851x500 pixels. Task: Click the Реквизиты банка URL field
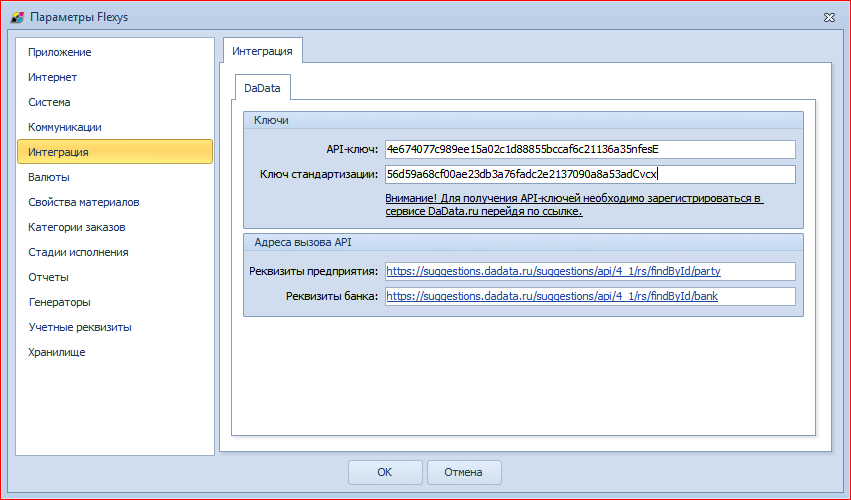590,296
